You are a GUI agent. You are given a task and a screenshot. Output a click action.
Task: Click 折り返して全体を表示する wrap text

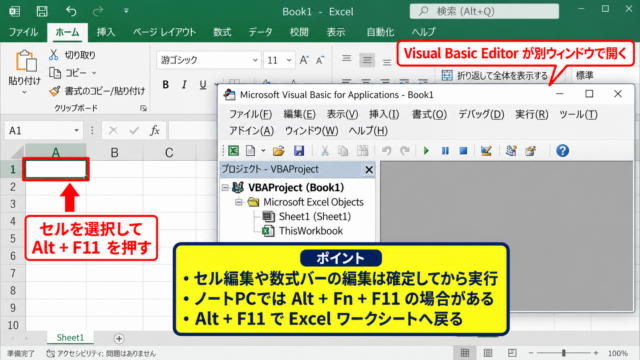(x=495, y=76)
